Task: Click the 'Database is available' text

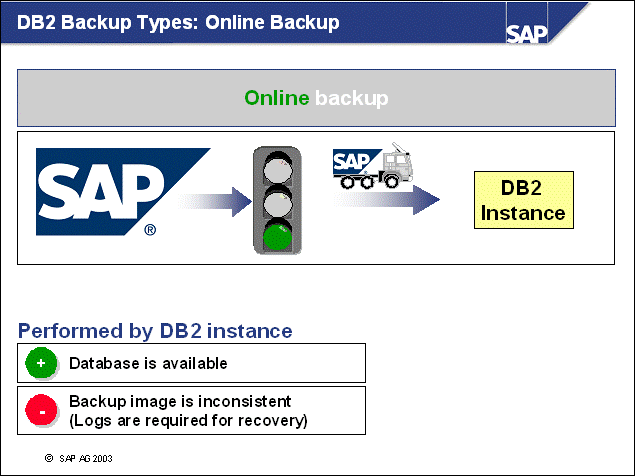Action: pos(148,363)
